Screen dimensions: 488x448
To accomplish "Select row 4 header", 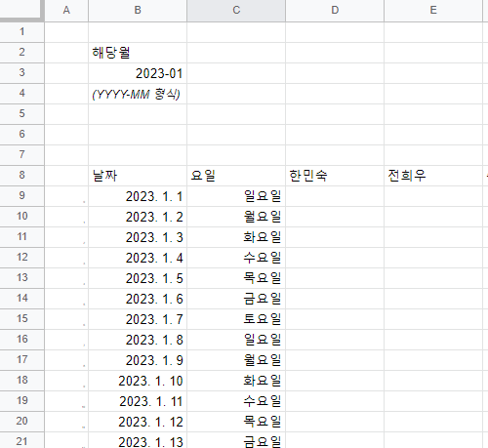I will [x=21, y=94].
